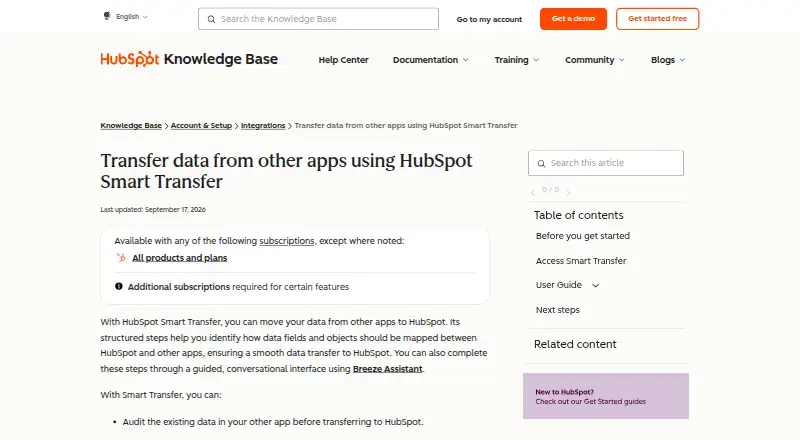Click the magnifier icon in article search
The height and width of the screenshot is (440, 800).
(541, 163)
